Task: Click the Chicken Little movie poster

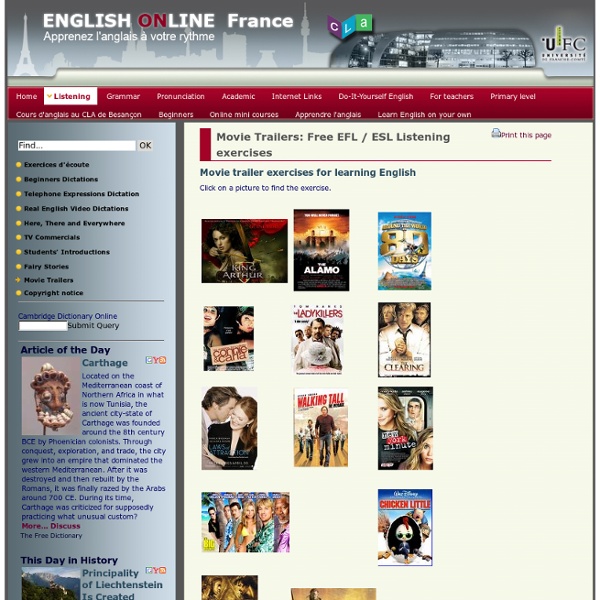Action: click(x=405, y=527)
